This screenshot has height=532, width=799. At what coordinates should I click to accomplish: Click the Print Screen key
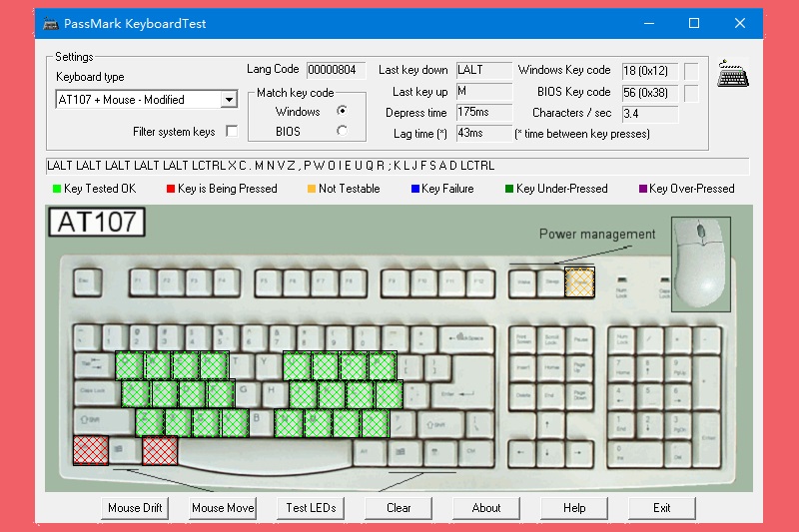coord(522,338)
